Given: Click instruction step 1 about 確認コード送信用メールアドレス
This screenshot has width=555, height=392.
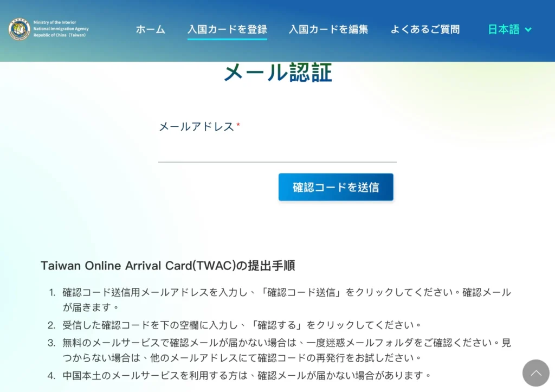Looking at the screenshot, I should (287, 300).
